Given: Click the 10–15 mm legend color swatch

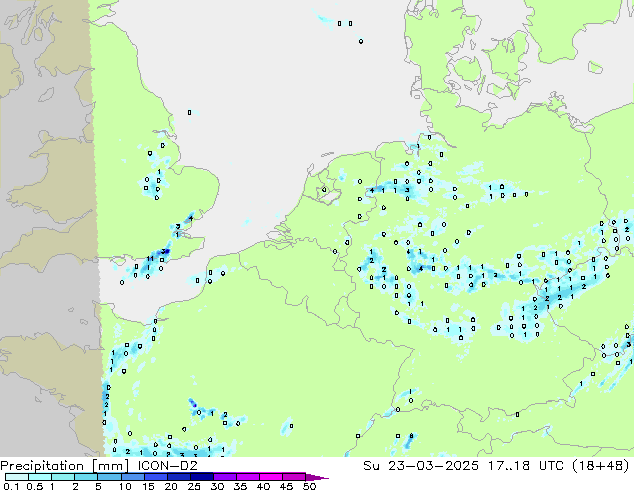Looking at the screenshot, I should 132,477.
